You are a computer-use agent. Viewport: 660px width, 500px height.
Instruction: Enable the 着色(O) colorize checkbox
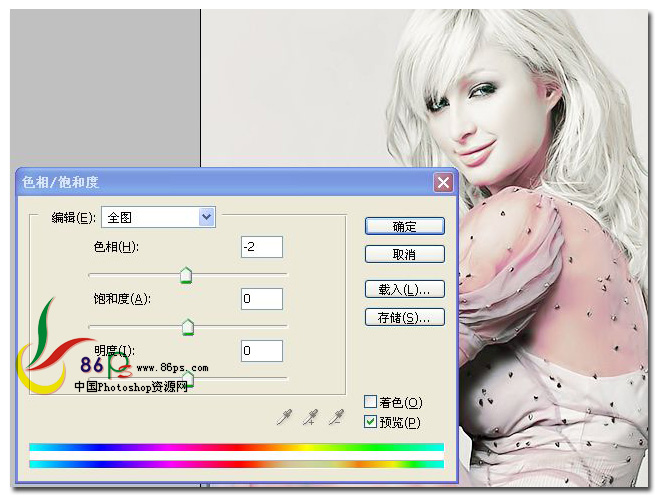tap(370, 402)
